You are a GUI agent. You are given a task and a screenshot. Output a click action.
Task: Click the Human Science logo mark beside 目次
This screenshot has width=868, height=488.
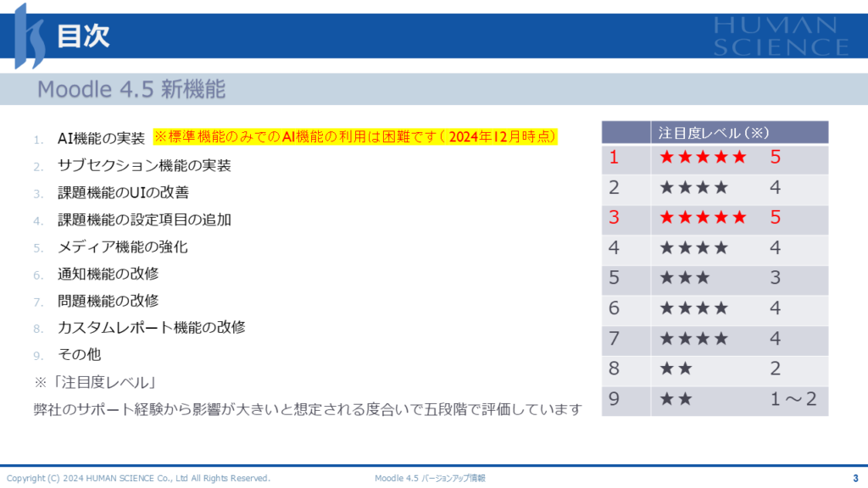coord(30,36)
